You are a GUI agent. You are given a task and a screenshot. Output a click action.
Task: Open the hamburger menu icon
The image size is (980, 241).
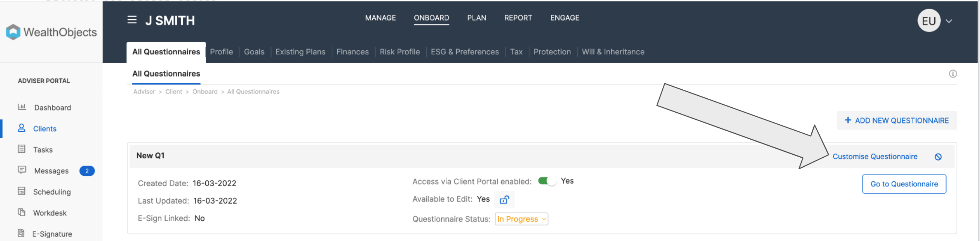coord(131,20)
